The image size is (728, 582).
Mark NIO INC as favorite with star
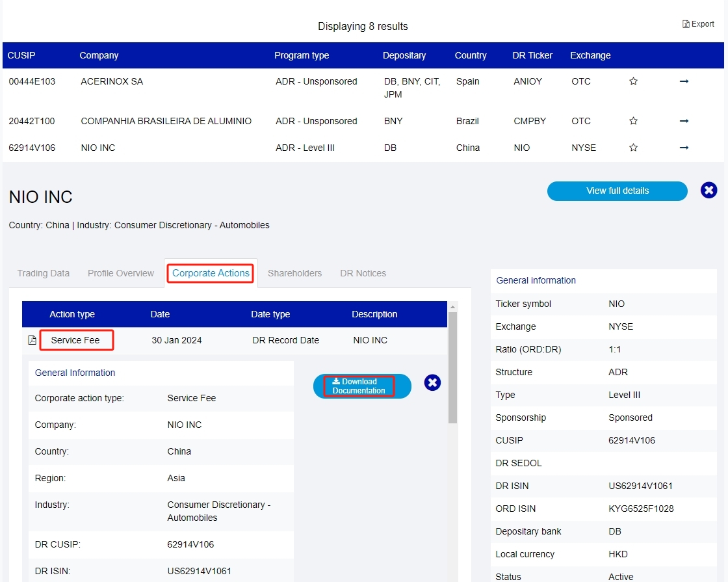pyautogui.click(x=633, y=148)
